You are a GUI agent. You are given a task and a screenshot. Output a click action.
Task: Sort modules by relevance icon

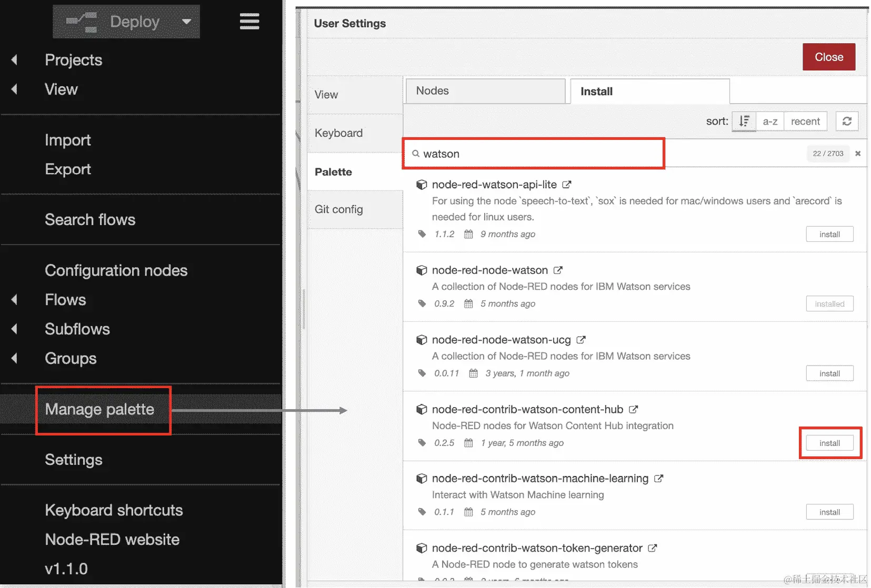(744, 121)
